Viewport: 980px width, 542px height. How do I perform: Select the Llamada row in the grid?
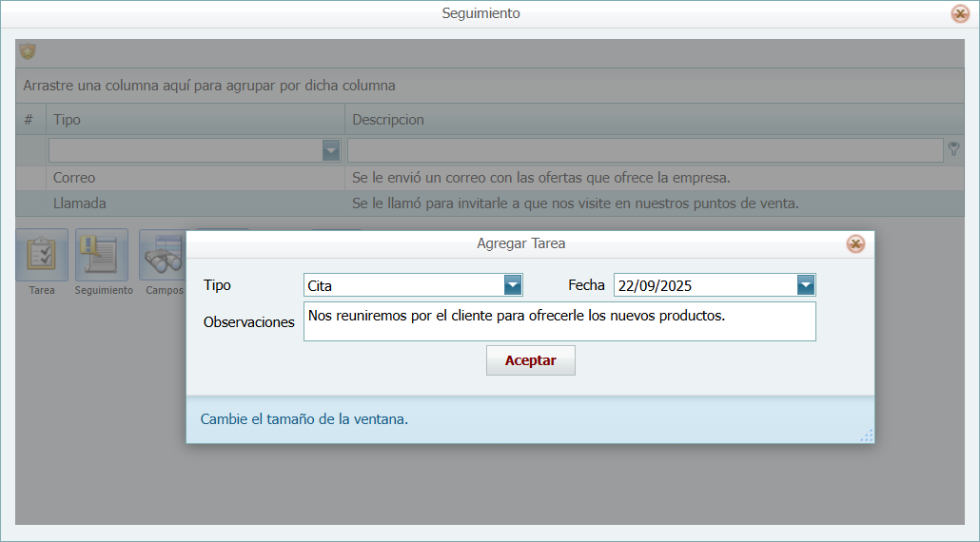(x=489, y=203)
